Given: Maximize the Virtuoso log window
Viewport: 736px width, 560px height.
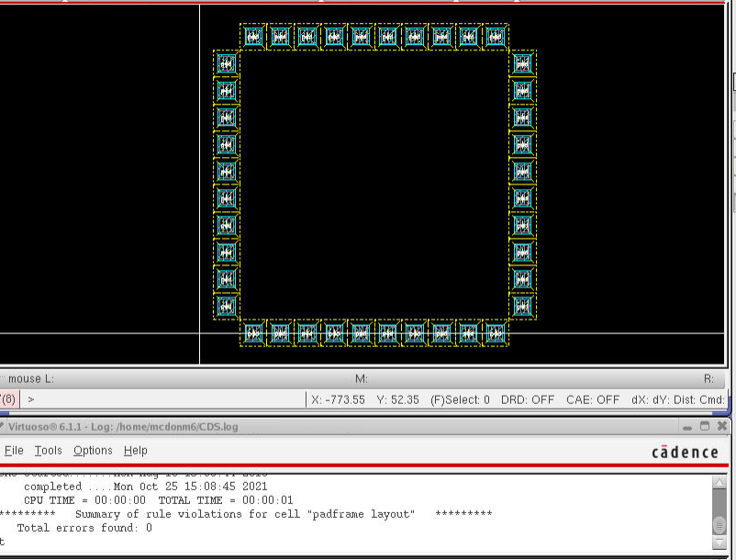Looking at the screenshot, I should point(704,426).
